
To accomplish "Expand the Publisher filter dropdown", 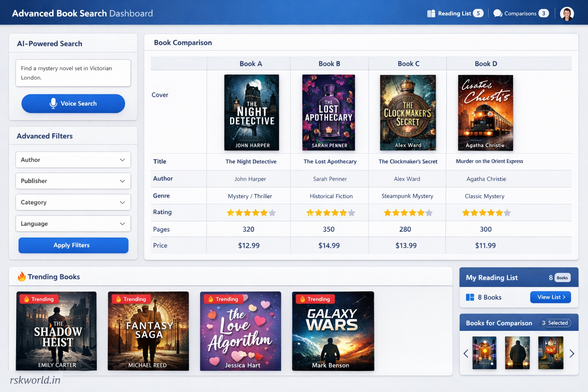I will tap(73, 181).
